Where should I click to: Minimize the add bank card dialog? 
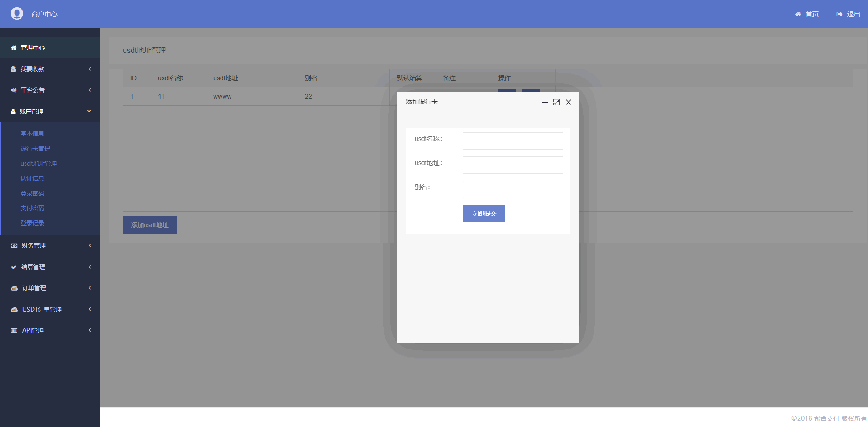coord(544,102)
